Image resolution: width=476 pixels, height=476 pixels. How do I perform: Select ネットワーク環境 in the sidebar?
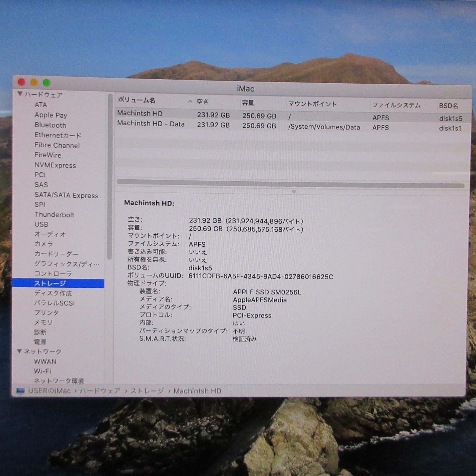59,381
